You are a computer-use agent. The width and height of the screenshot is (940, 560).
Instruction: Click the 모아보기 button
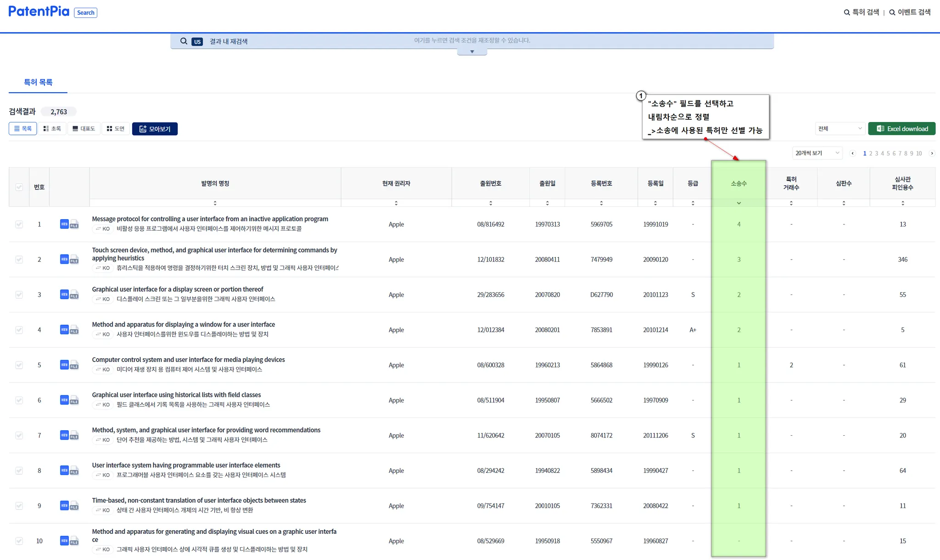tap(155, 129)
